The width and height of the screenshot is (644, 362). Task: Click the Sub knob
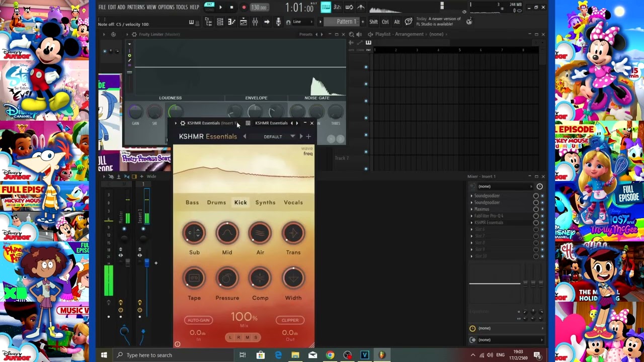194,233
